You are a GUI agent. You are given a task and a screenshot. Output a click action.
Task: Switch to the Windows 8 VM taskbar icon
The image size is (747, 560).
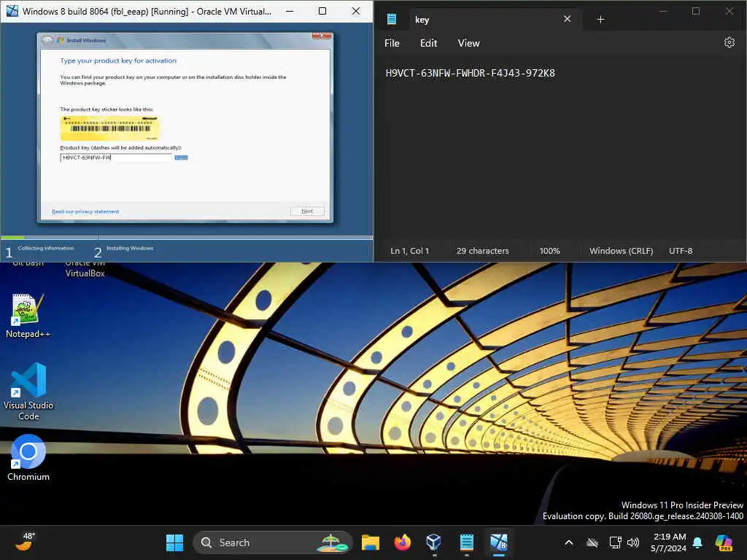coord(499,542)
